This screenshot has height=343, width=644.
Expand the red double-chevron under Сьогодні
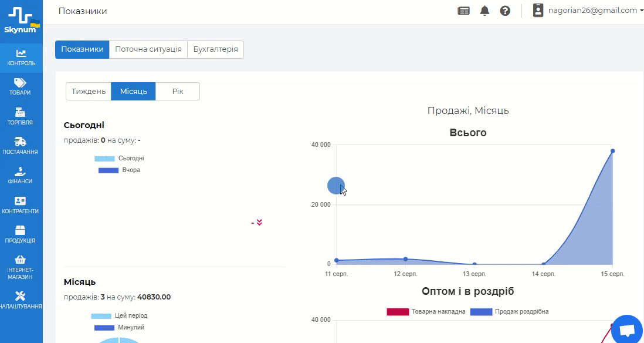(x=259, y=223)
